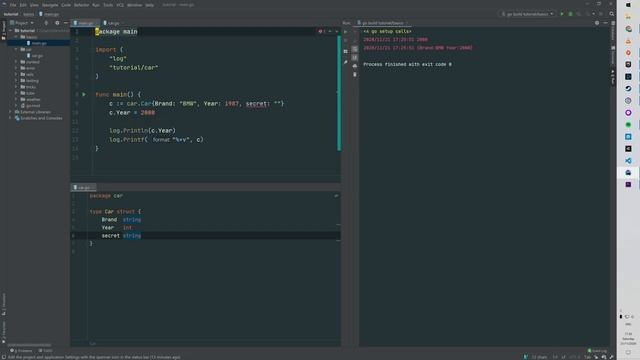The height and width of the screenshot is (360, 640).
Task: Collapse the car folder
Action: (17, 49)
